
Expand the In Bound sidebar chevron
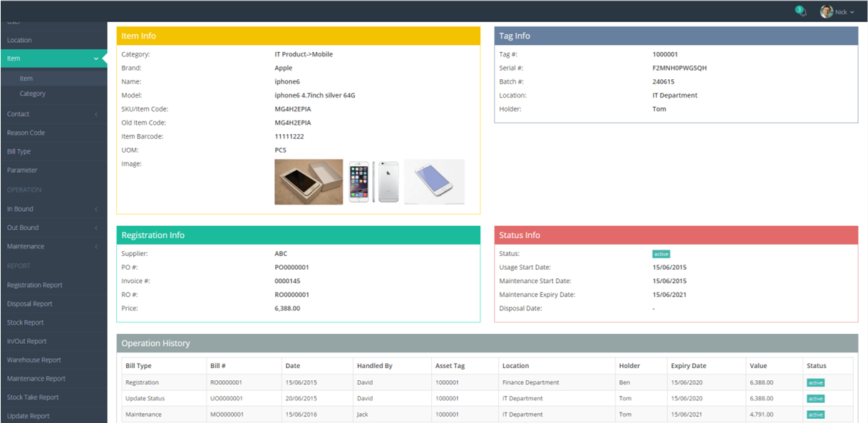tap(95, 209)
